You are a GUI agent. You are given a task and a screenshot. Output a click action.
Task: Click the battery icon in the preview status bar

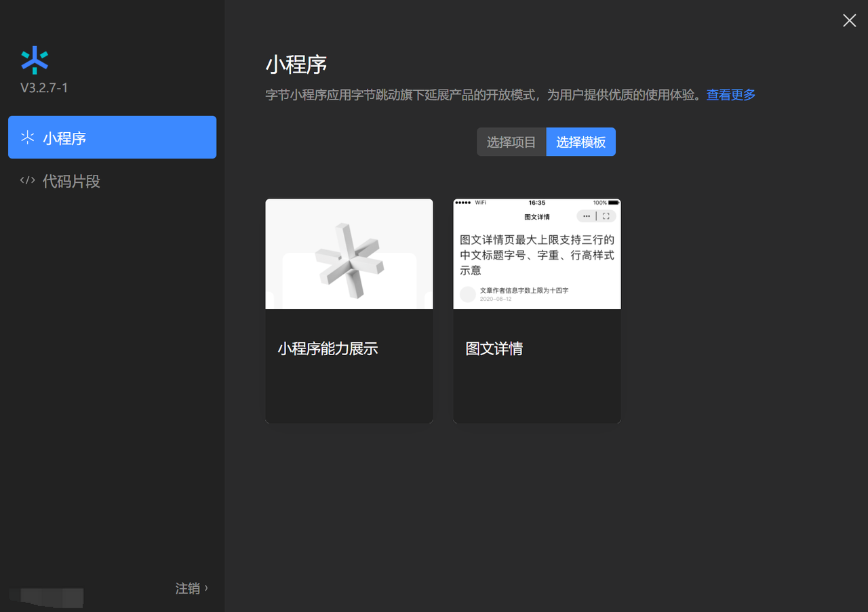[x=613, y=203]
